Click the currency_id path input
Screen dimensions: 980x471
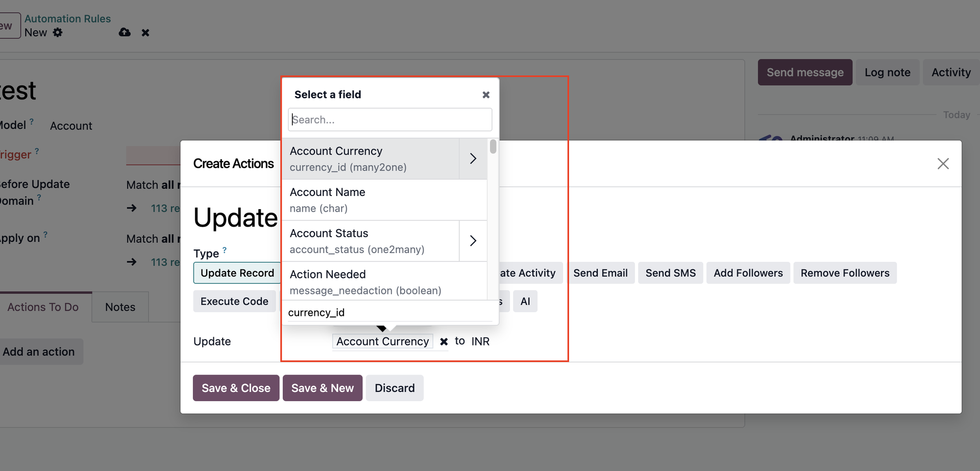coord(390,312)
